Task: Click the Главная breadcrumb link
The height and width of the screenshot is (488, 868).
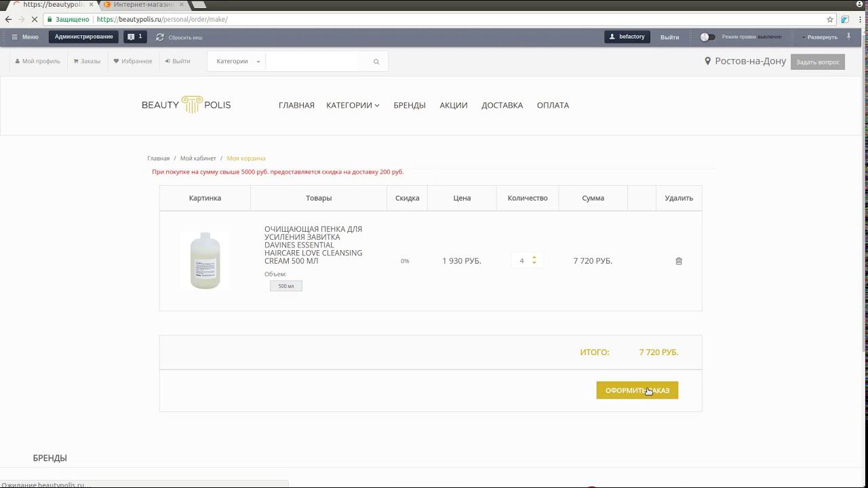Action: [x=159, y=159]
